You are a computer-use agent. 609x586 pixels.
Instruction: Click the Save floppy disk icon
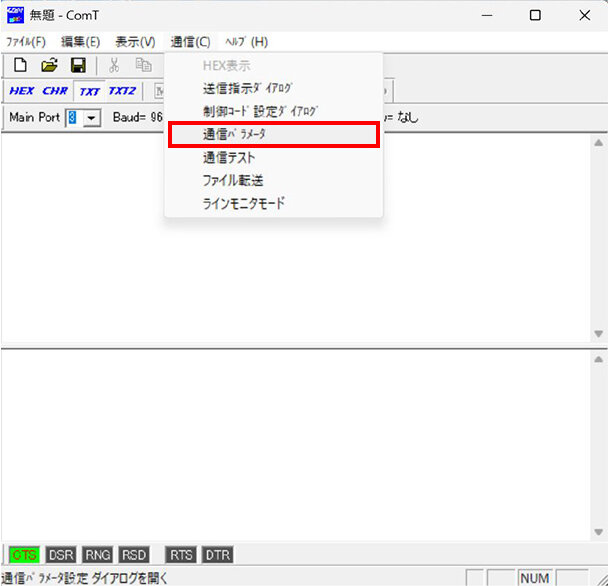(77, 65)
